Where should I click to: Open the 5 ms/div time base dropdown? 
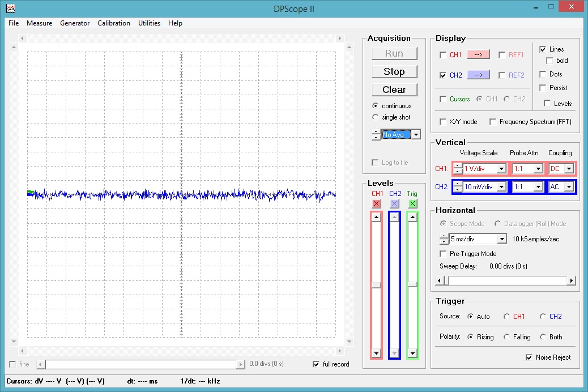(x=502, y=239)
